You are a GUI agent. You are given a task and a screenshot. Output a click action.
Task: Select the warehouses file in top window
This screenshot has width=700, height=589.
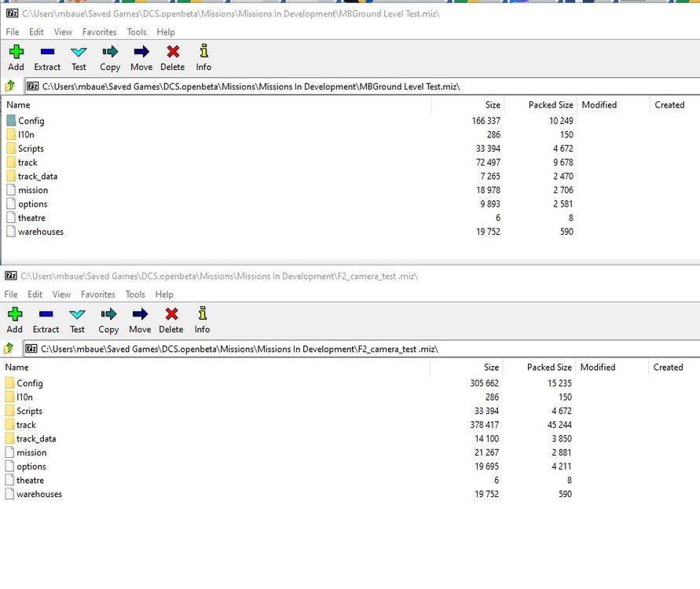pos(41,232)
